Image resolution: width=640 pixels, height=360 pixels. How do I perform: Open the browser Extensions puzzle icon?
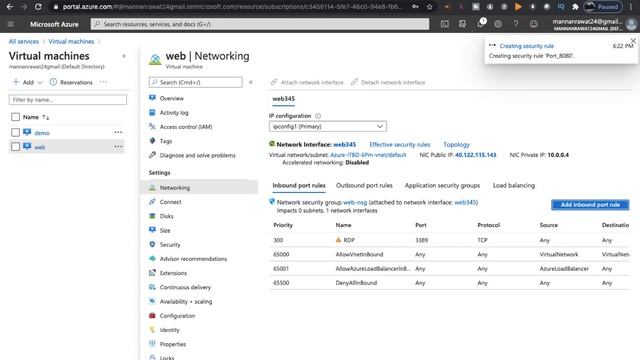[x=575, y=7]
